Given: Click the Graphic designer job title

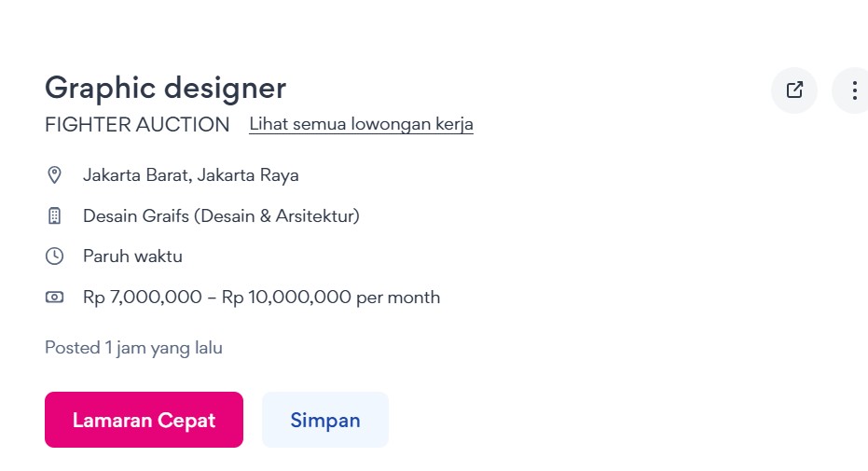Looking at the screenshot, I should coord(166,88).
